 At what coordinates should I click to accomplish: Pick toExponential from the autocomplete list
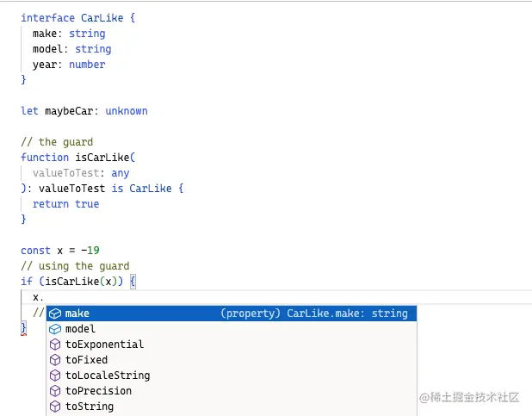coord(232,345)
